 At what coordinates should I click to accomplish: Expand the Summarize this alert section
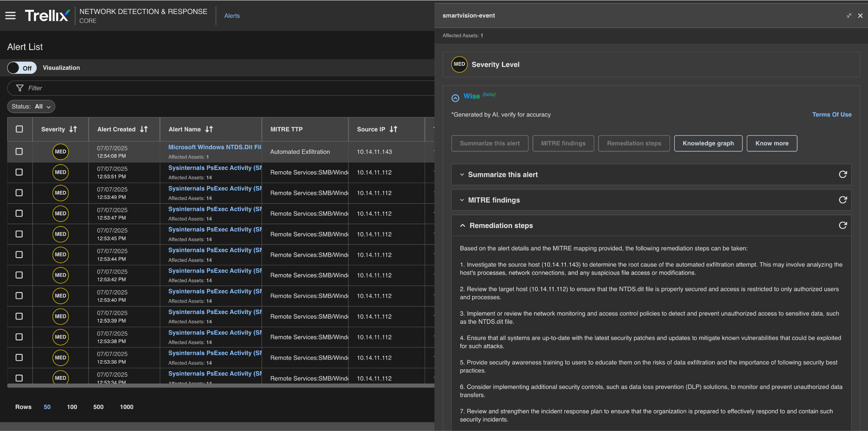tap(462, 175)
